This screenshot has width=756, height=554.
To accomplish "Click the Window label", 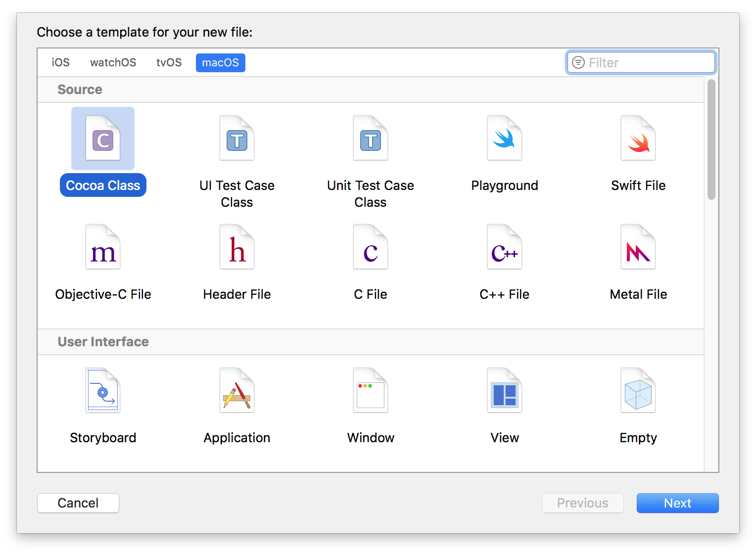I will 371,438.
